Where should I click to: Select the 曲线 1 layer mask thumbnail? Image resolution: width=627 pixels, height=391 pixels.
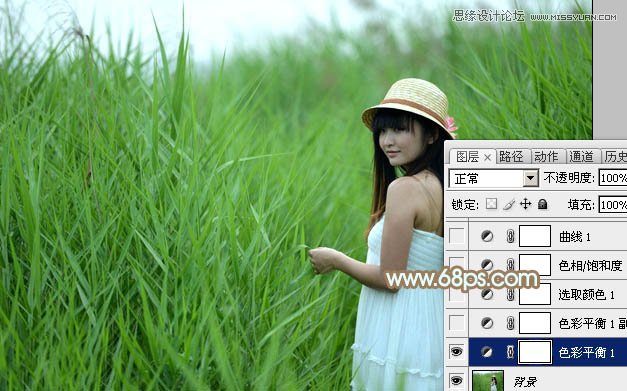tap(535, 236)
